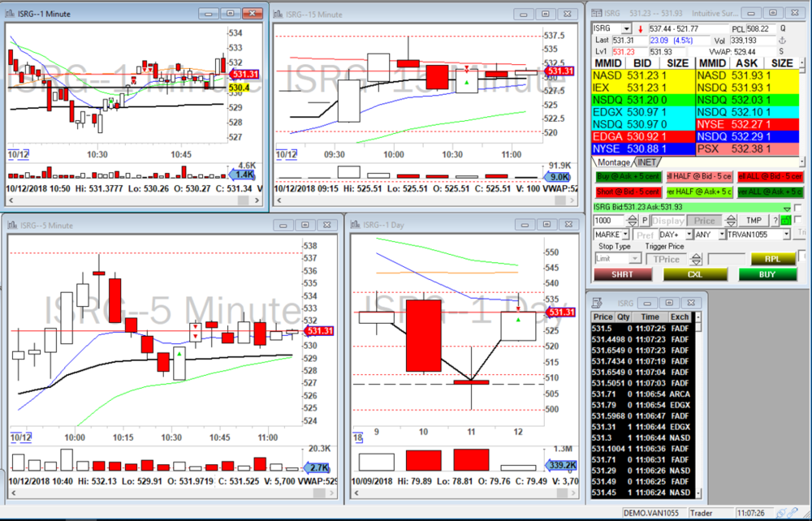
Task: Expand the MARKET order type dropdown
Action: pyautogui.click(x=625, y=235)
